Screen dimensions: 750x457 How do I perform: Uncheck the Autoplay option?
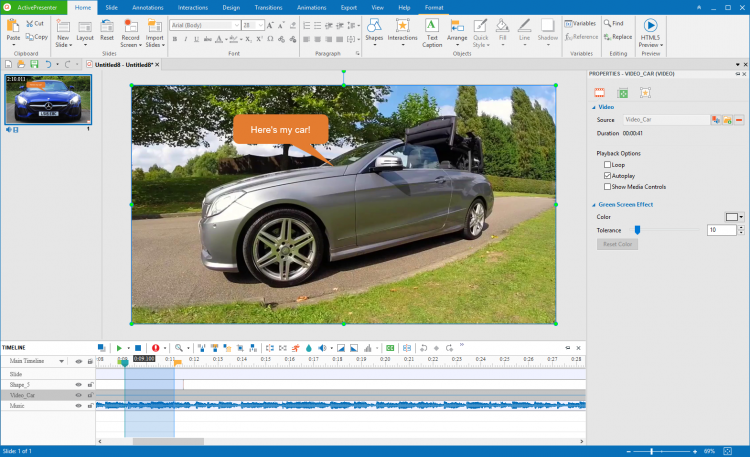pyautogui.click(x=607, y=175)
